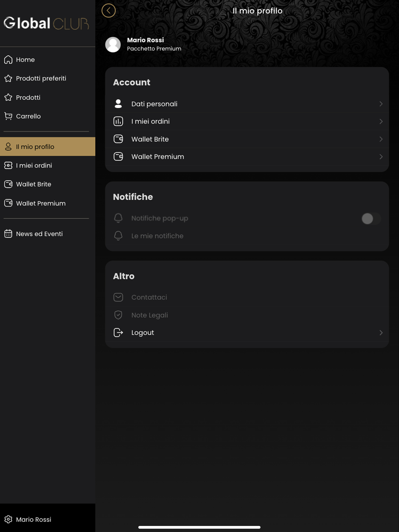The image size is (399, 532).
Task: Expand Dati personali using its chevron
Action: 381,104
